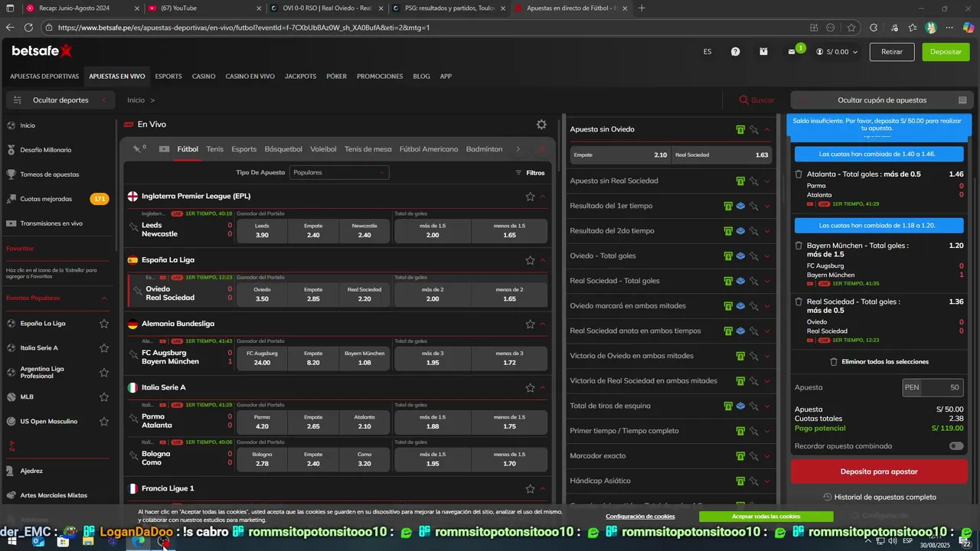The image size is (980, 551).
Task: Click bet builder icon on Real Sociedad - Total goles
Action: coord(740,281)
